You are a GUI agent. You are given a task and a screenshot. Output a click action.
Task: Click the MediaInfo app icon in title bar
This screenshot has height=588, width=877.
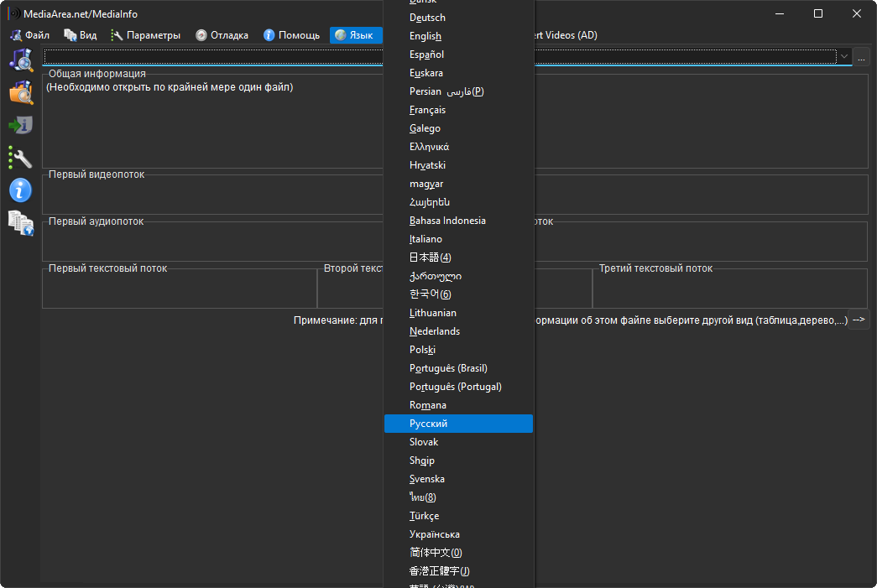click(13, 14)
